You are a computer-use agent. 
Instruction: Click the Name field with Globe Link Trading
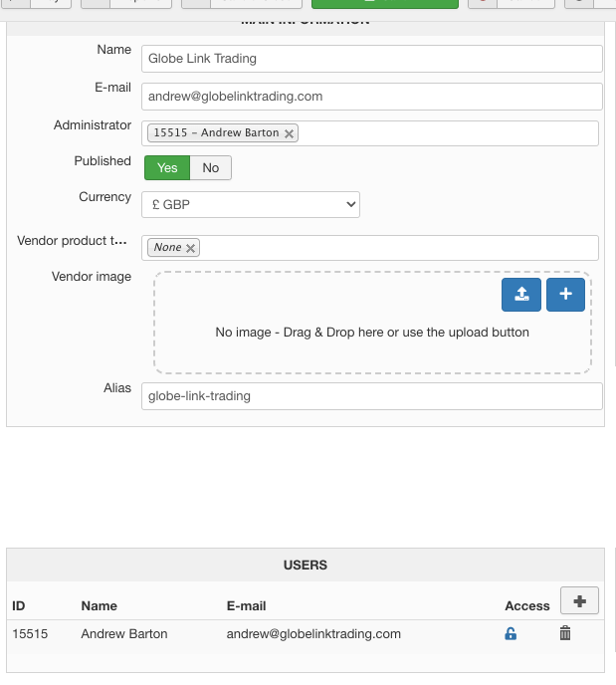pyautogui.click(x=371, y=59)
